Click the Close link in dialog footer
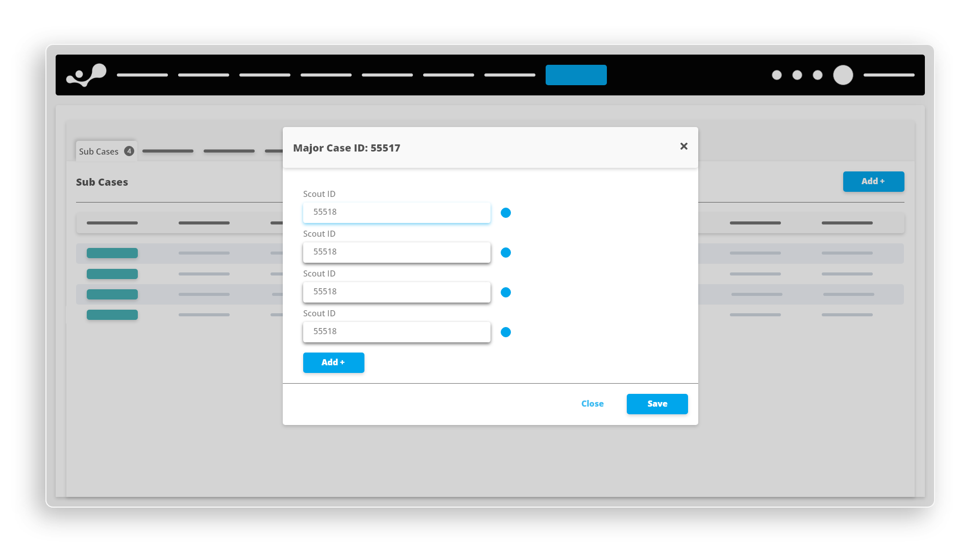 click(x=592, y=404)
